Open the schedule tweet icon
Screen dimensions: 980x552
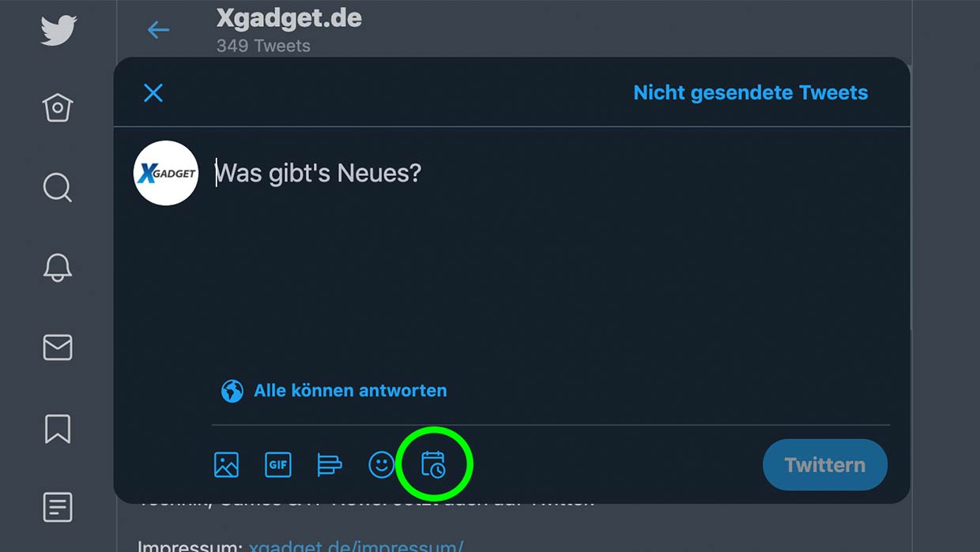point(433,464)
